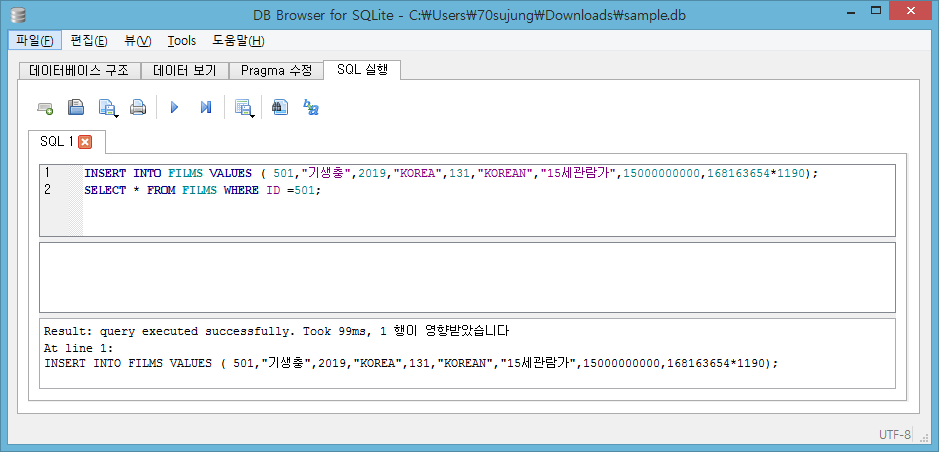This screenshot has width=939, height=452.
Task: Print the SQL with the printer icon
Action: (138, 108)
